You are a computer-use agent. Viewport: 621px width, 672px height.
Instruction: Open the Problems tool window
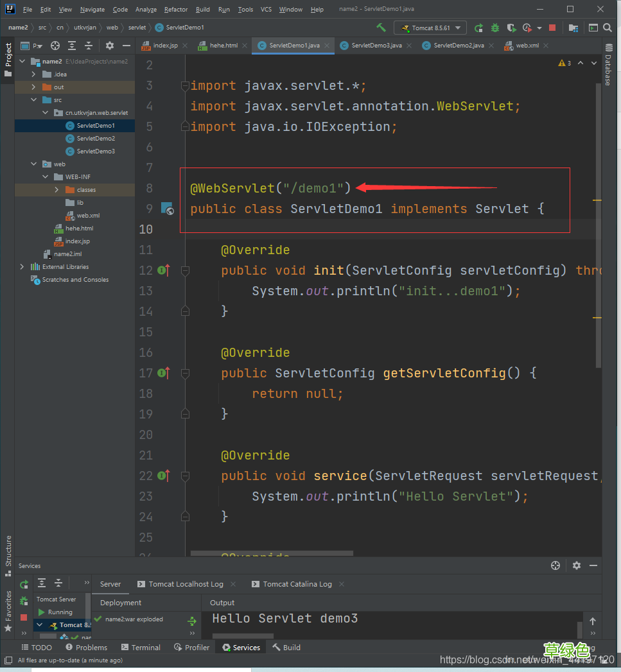click(x=85, y=648)
